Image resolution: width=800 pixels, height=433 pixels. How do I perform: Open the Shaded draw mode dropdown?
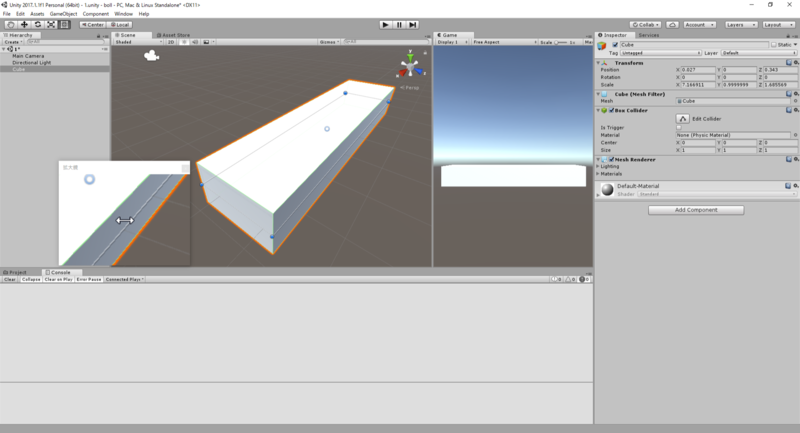pyautogui.click(x=138, y=42)
